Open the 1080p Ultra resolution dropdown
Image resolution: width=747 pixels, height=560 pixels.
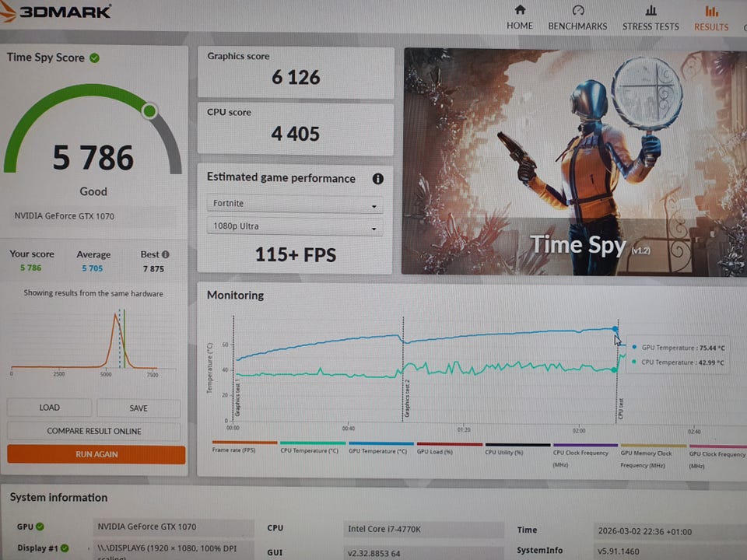(295, 226)
